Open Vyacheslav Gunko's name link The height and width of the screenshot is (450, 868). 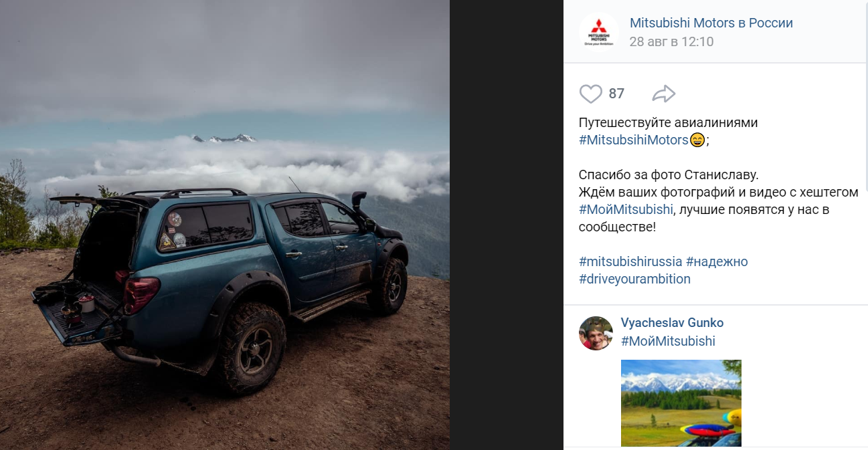tap(672, 323)
